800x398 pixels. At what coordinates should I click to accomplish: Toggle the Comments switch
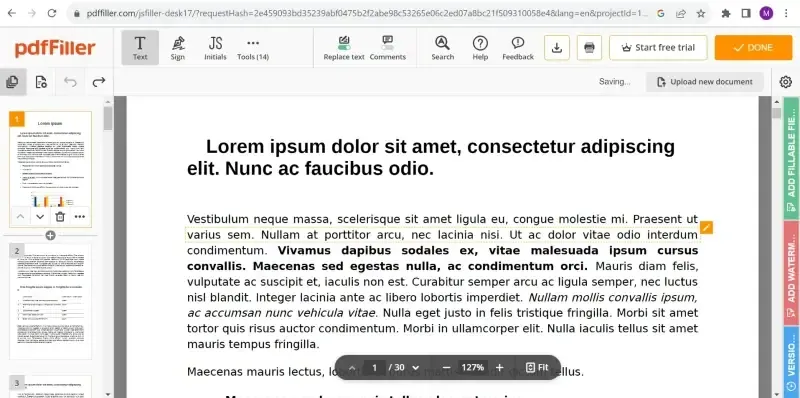pos(388,47)
